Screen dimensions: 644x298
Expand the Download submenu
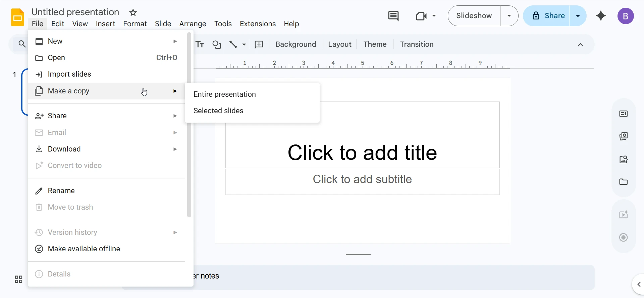tap(175, 149)
